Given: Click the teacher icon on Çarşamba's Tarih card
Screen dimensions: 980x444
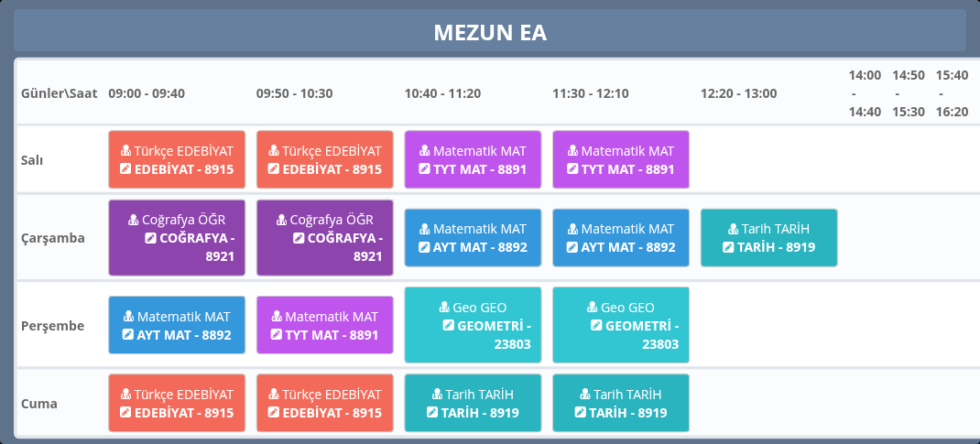Looking at the screenshot, I should [x=734, y=229].
